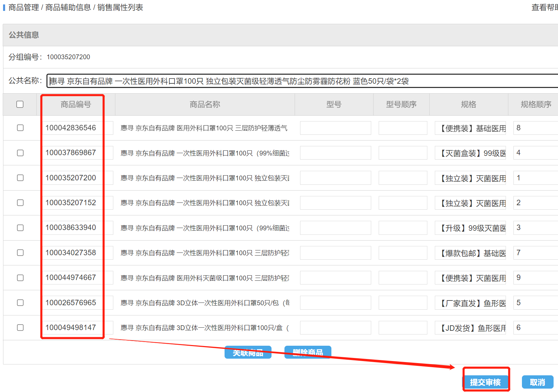Click 型号 field for row 100042836546

[335, 128]
